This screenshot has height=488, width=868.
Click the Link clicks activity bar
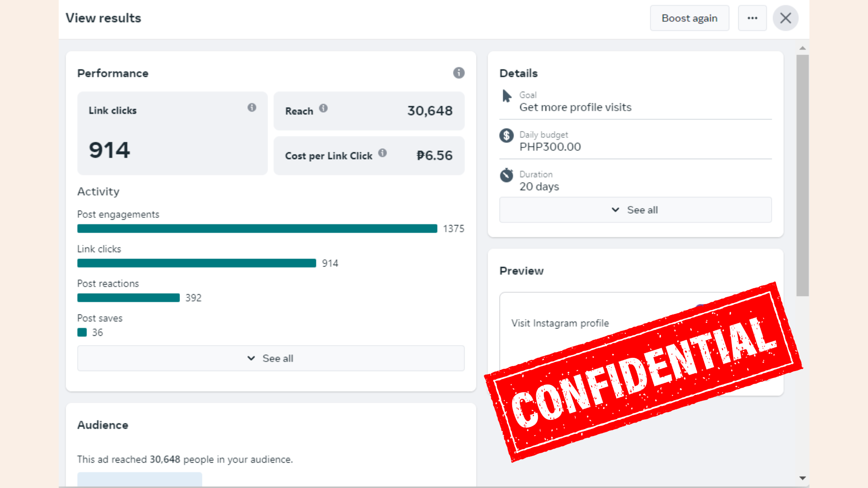[196, 263]
